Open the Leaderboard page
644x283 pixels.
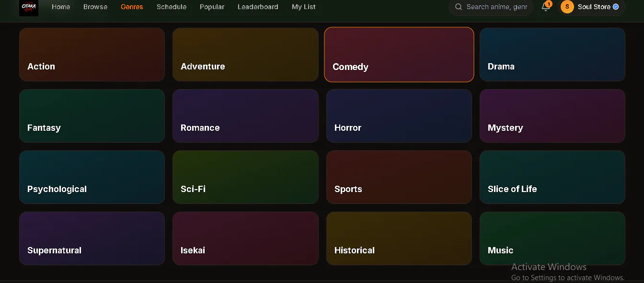[x=258, y=7]
